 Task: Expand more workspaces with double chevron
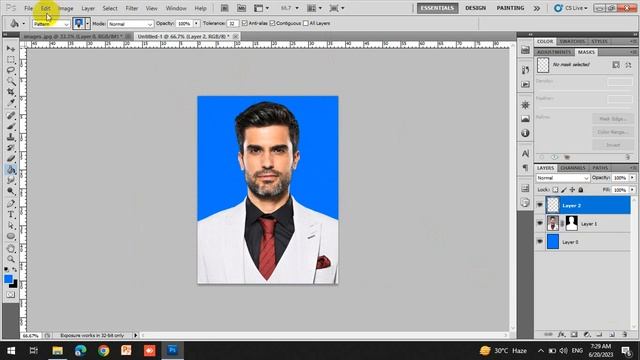click(537, 8)
